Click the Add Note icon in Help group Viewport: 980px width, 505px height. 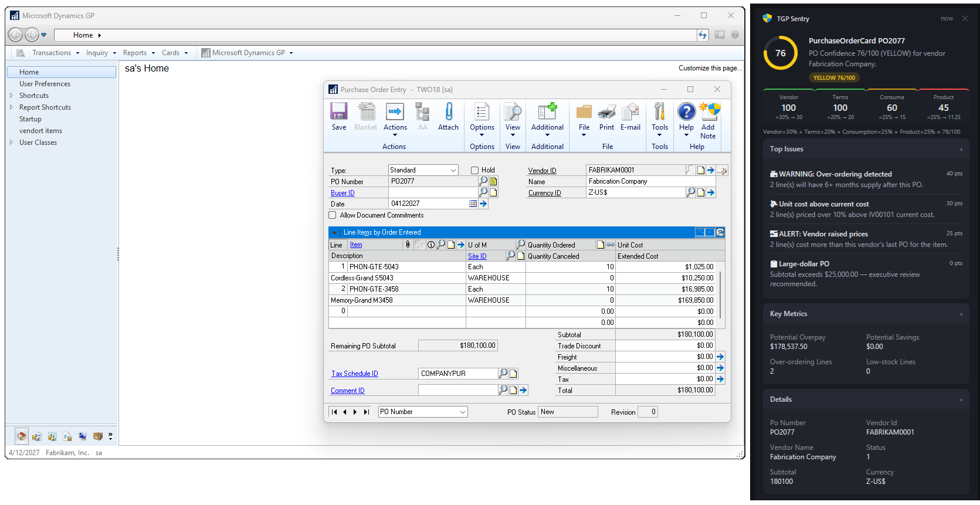tap(708, 121)
